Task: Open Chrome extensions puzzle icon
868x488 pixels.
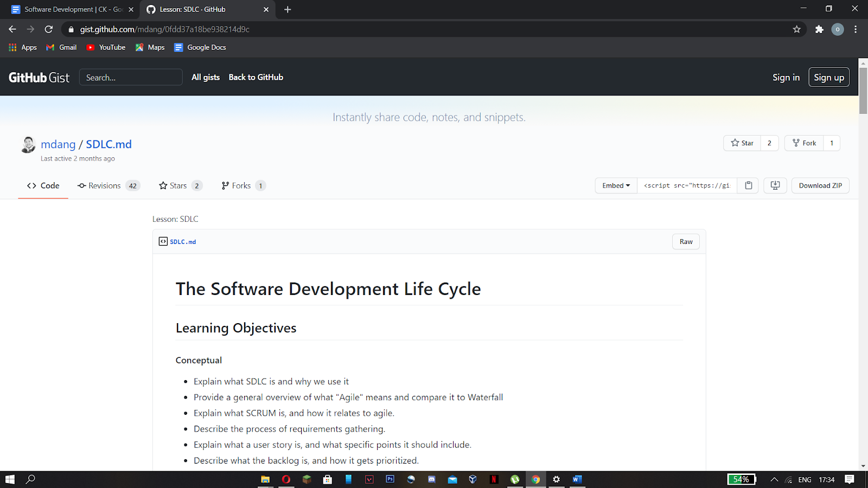Action: [x=819, y=29]
